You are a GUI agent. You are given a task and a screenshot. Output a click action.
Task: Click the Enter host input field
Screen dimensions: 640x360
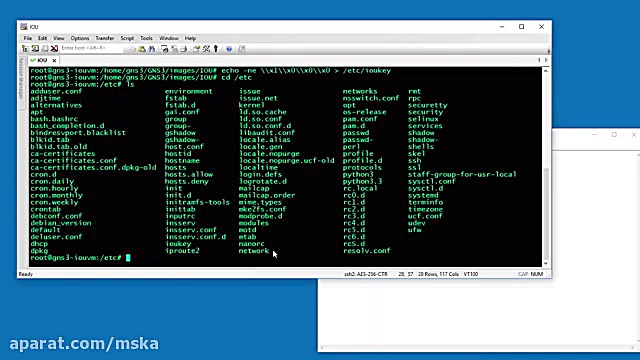91,48
